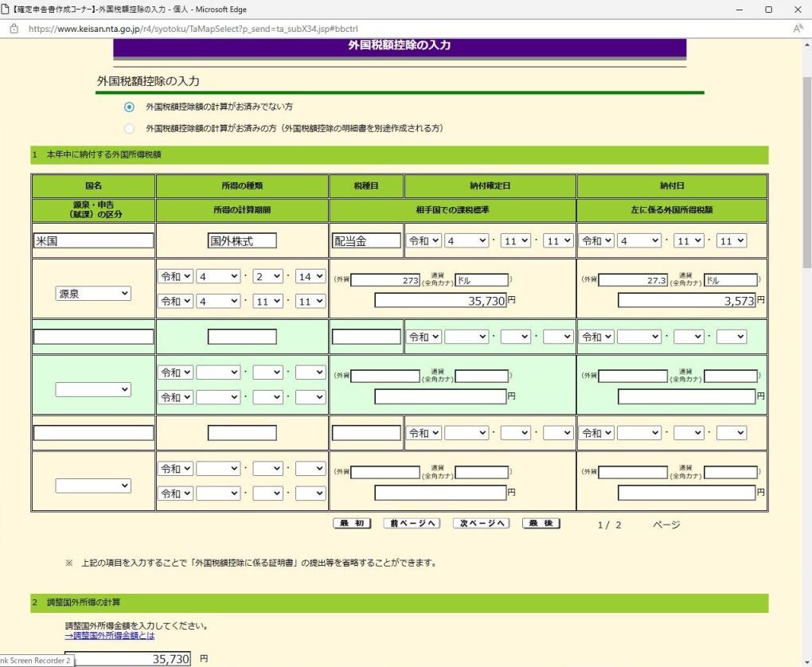The height and width of the screenshot is (667, 812).
Task: Open the 調整国外所得金額とは link
Action: pyautogui.click(x=110, y=636)
